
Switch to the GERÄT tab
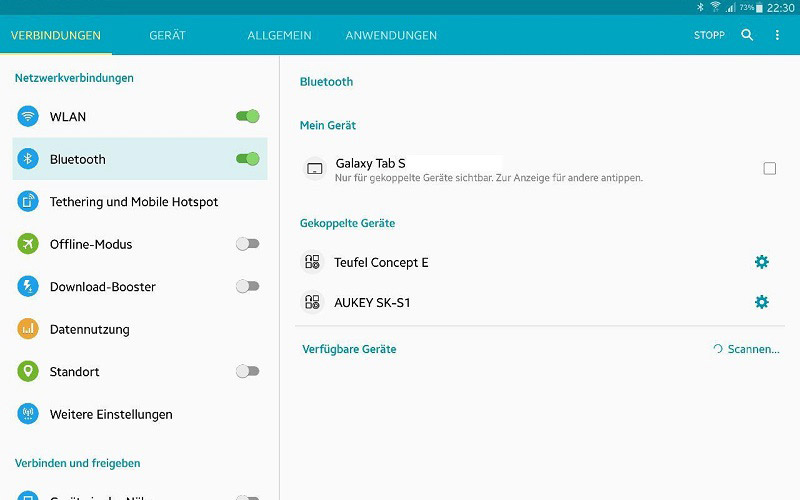click(167, 35)
